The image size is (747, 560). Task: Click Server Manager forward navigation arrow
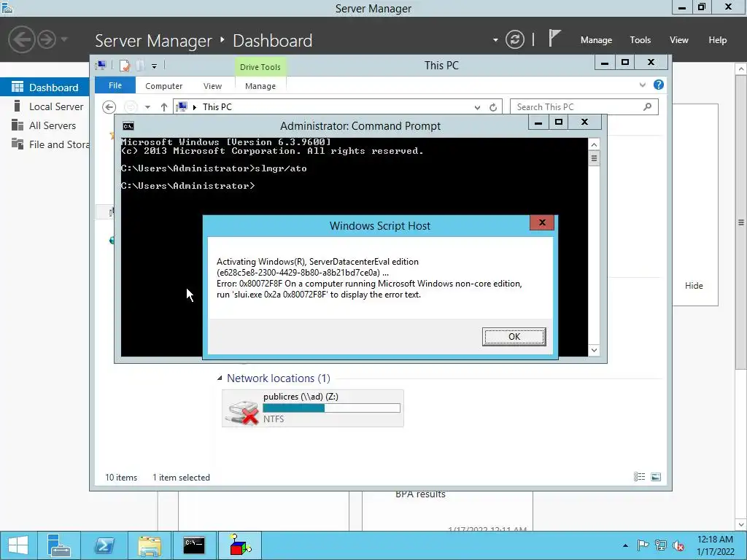tap(46, 39)
